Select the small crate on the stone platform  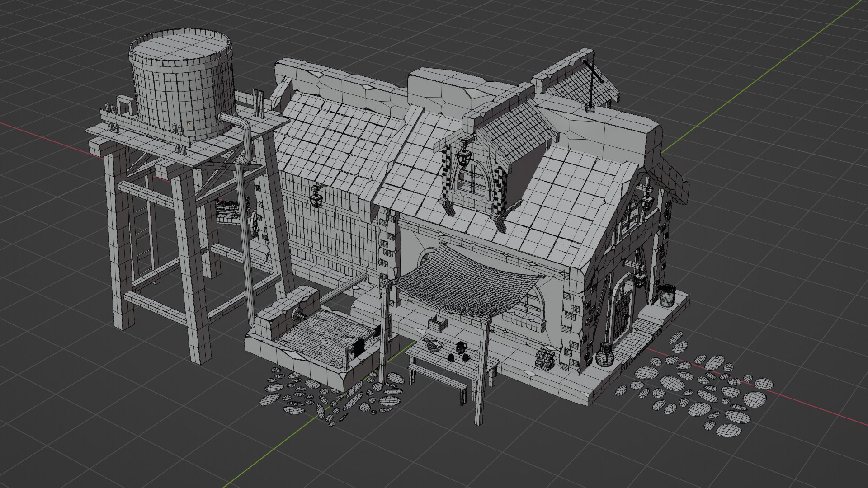(x=438, y=323)
